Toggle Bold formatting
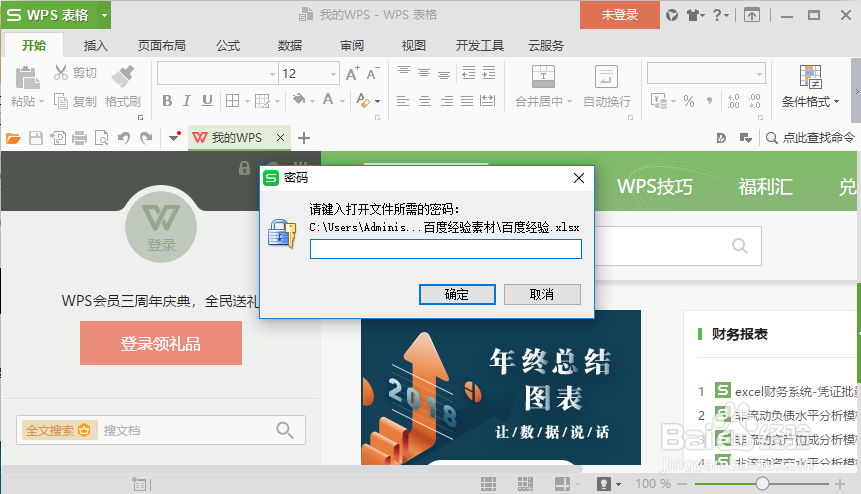Screen dimensions: 861x494 pos(167,101)
